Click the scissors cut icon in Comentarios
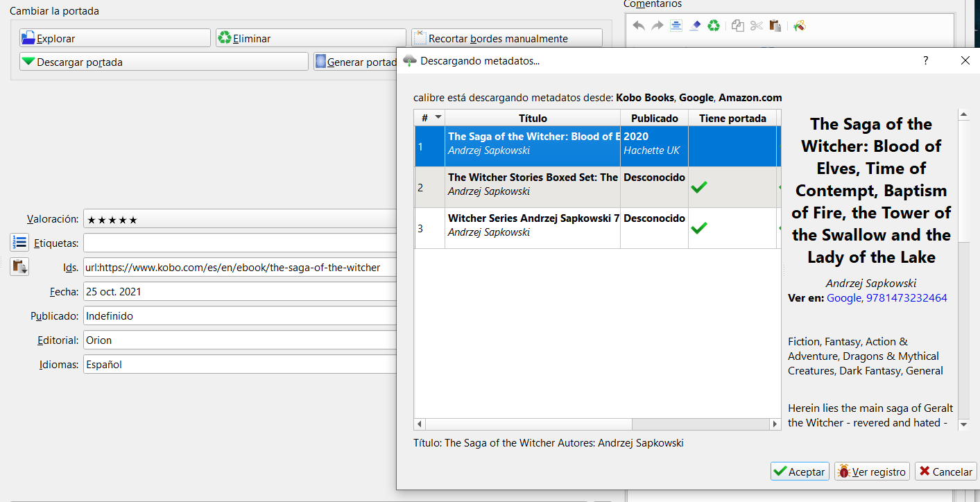This screenshot has width=980, height=502. click(x=757, y=26)
